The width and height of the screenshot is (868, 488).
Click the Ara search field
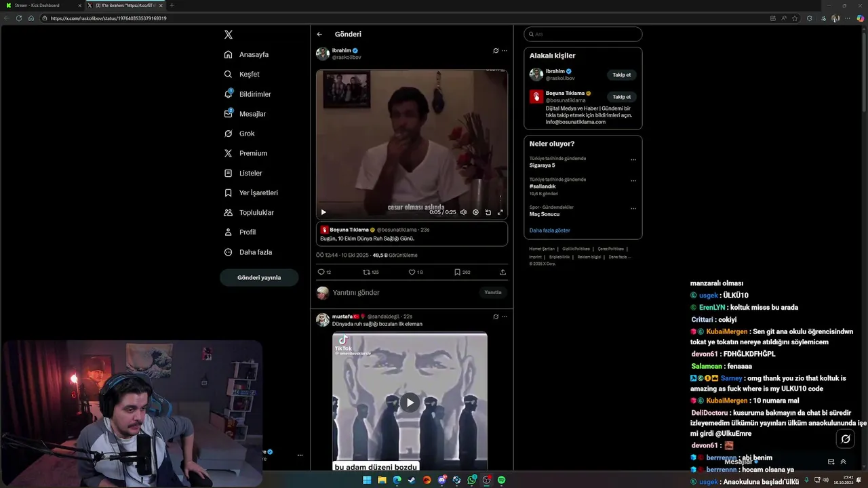tap(583, 34)
